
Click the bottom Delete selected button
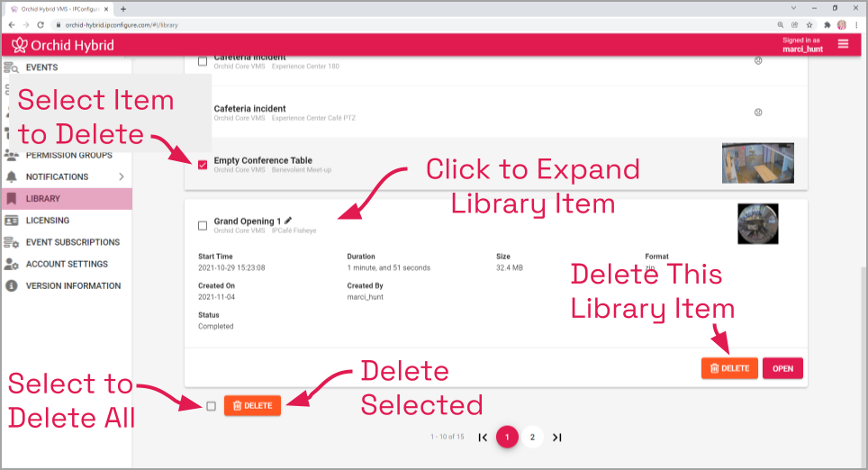(252, 406)
